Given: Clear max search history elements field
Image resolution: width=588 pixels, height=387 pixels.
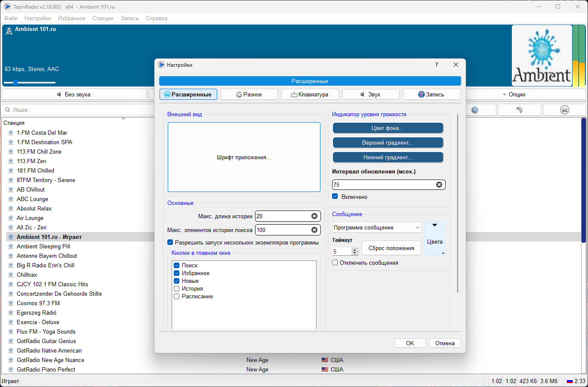Looking at the screenshot, I should [314, 230].
